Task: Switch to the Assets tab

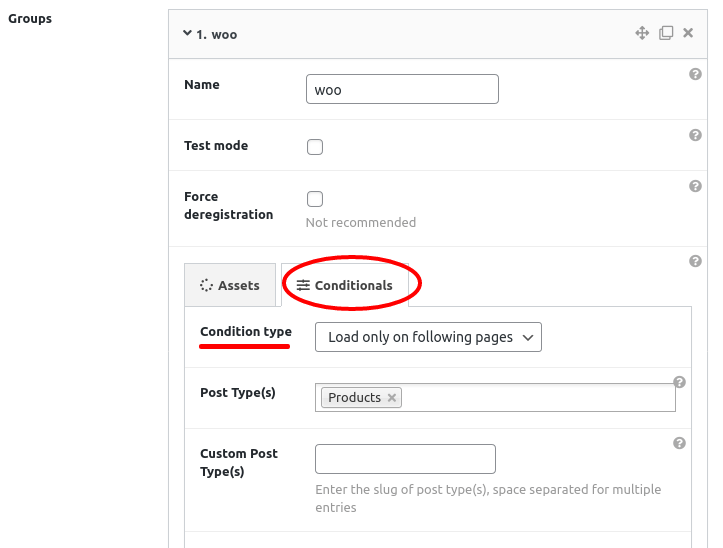Action: point(230,285)
